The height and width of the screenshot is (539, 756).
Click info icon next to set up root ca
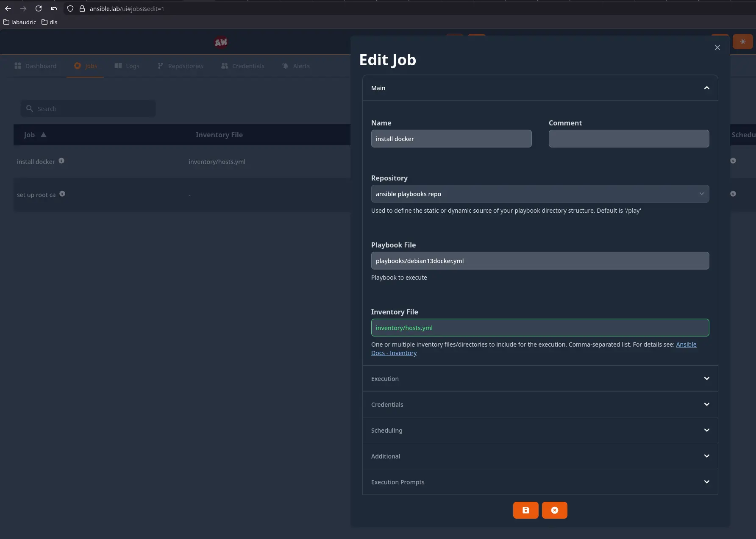pos(62,194)
